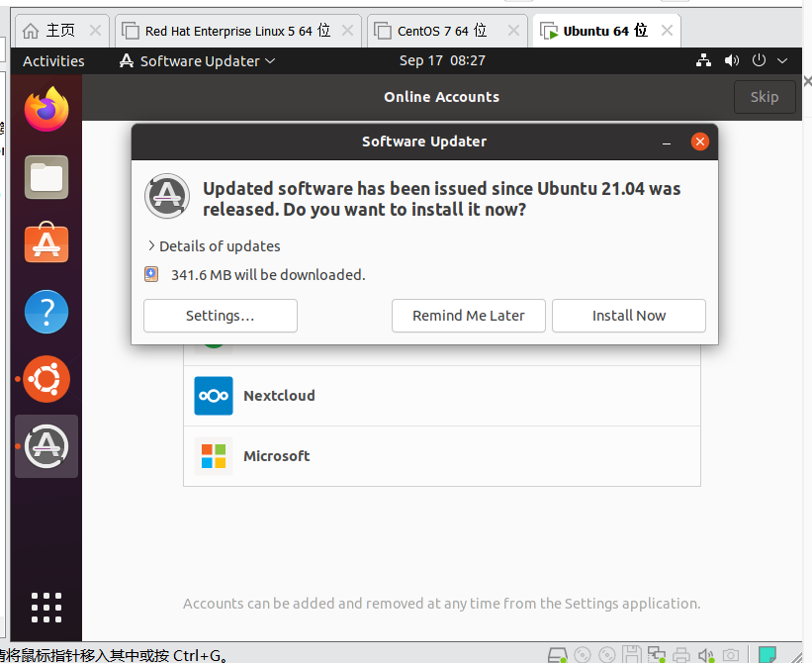Click the first CD/DVD drive status icon
This screenshot has height=663, width=812.
pos(583,655)
